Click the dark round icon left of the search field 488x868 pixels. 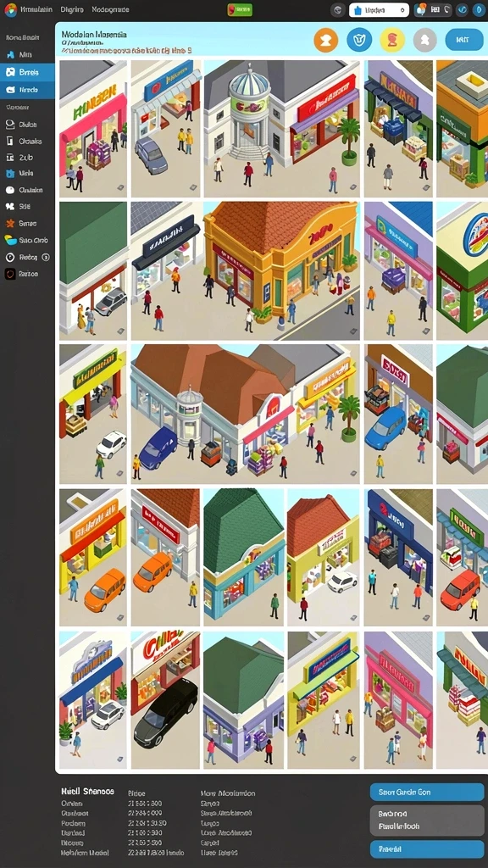[x=337, y=10]
